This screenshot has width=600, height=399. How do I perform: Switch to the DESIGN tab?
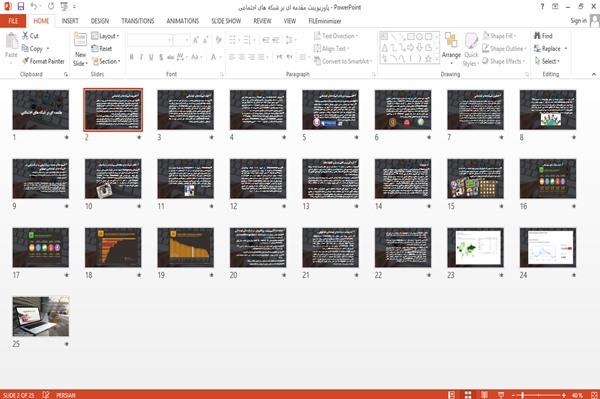click(99, 21)
